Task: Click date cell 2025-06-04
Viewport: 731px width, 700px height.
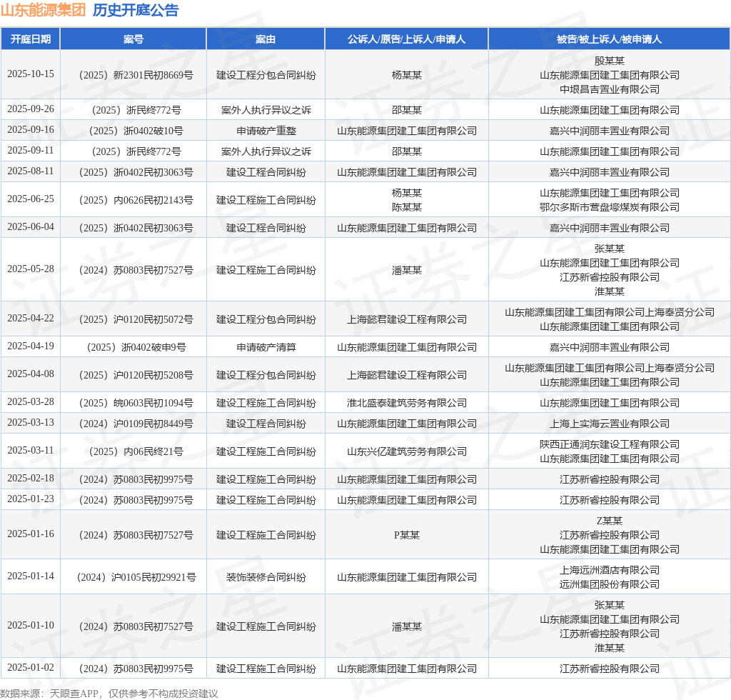Action: click(31, 227)
